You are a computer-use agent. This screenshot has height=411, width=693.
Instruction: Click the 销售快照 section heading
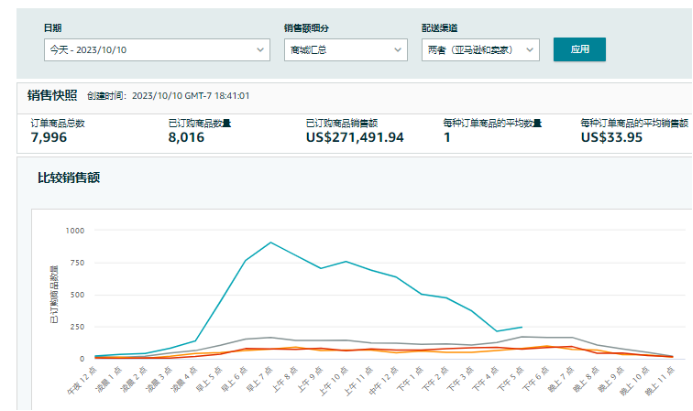[x=52, y=95]
